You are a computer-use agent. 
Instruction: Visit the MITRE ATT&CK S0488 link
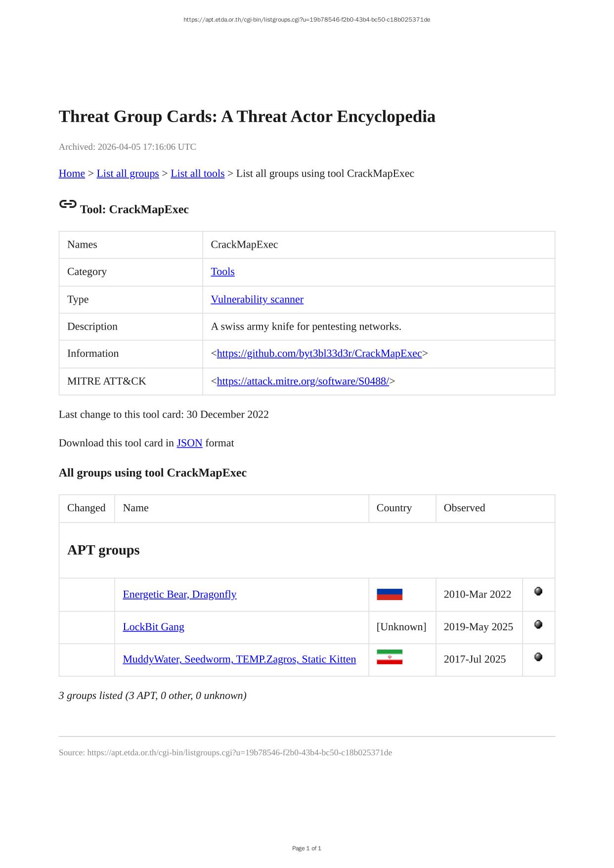click(x=303, y=381)
